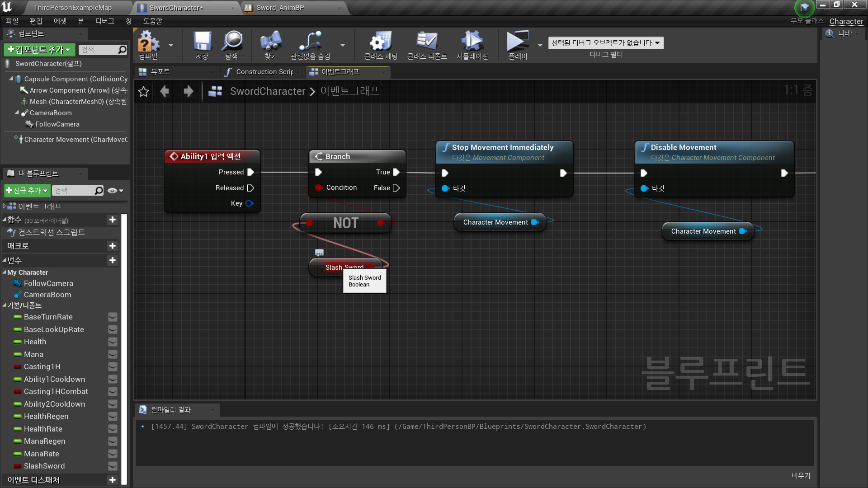The image size is (868, 488).
Task: Click the graph back navigation arrow
Action: pyautogui.click(x=165, y=92)
